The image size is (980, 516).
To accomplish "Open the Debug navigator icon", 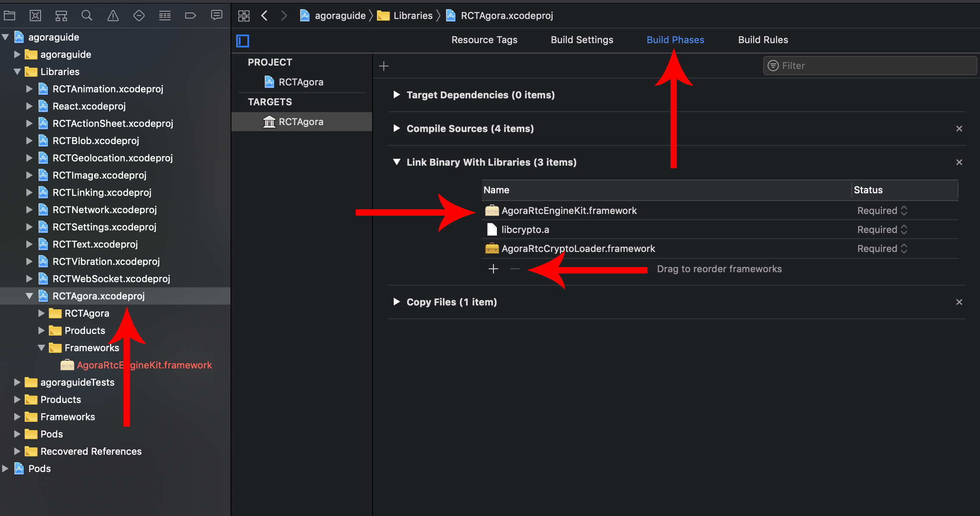I will 165,16.
